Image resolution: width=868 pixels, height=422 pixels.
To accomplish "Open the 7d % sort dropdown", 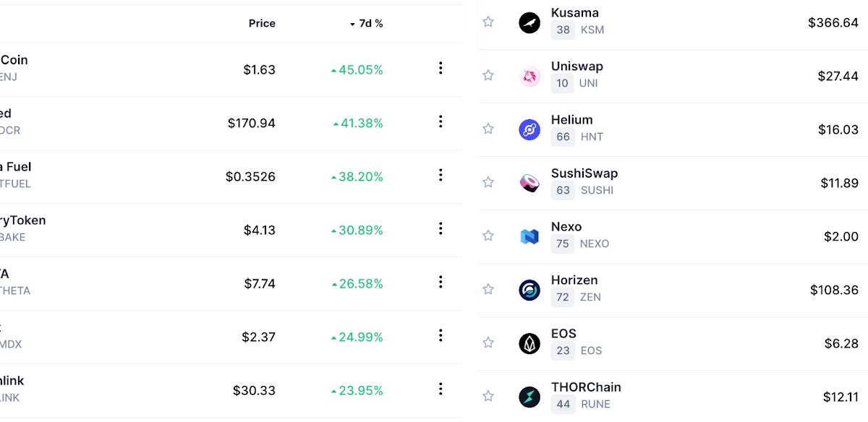I will coord(367,23).
